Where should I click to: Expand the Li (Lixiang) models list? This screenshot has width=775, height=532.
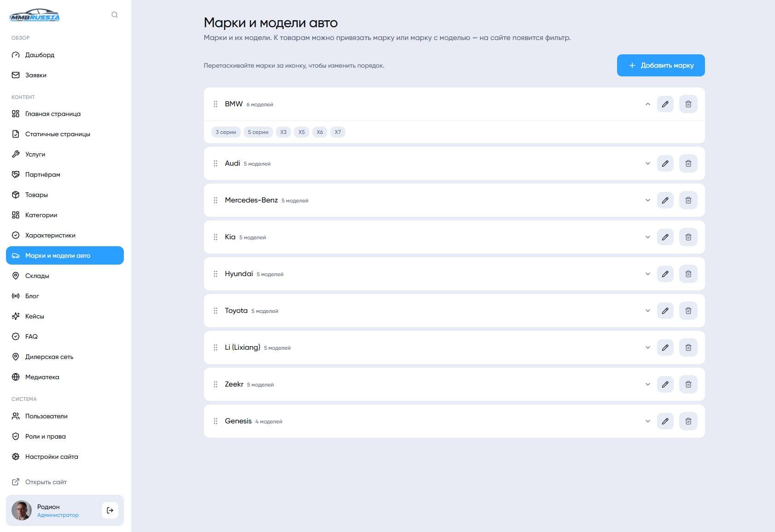pyautogui.click(x=648, y=347)
